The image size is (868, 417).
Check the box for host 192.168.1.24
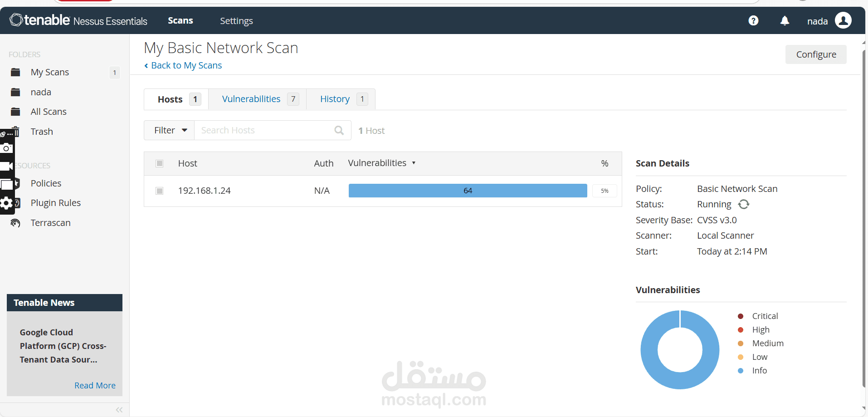tap(160, 191)
